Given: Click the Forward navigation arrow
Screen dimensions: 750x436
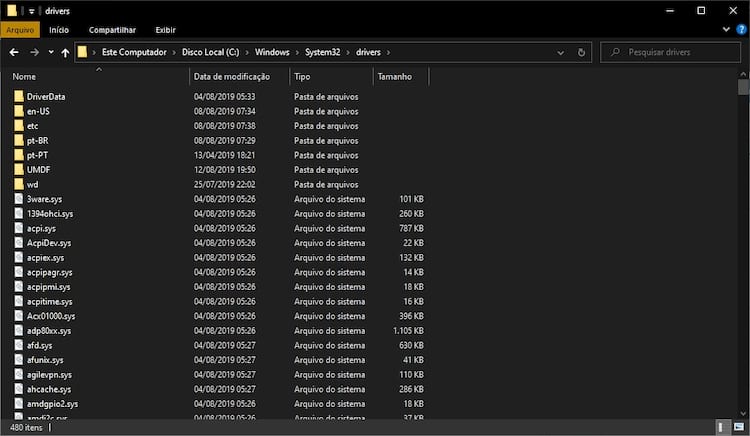Looking at the screenshot, I should click(35, 52).
